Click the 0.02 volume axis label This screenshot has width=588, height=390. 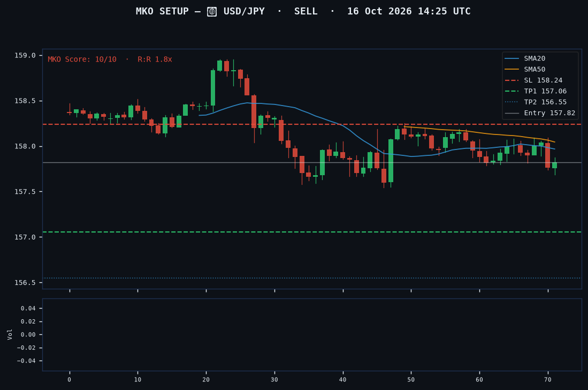[x=28, y=321]
